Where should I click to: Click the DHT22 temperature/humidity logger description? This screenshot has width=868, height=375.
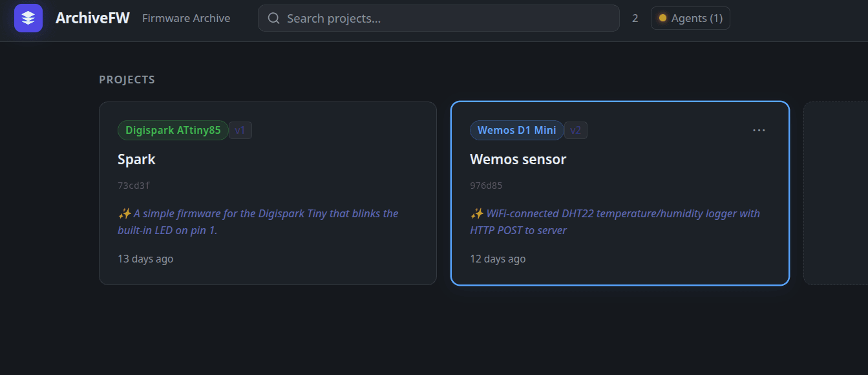[615, 222]
